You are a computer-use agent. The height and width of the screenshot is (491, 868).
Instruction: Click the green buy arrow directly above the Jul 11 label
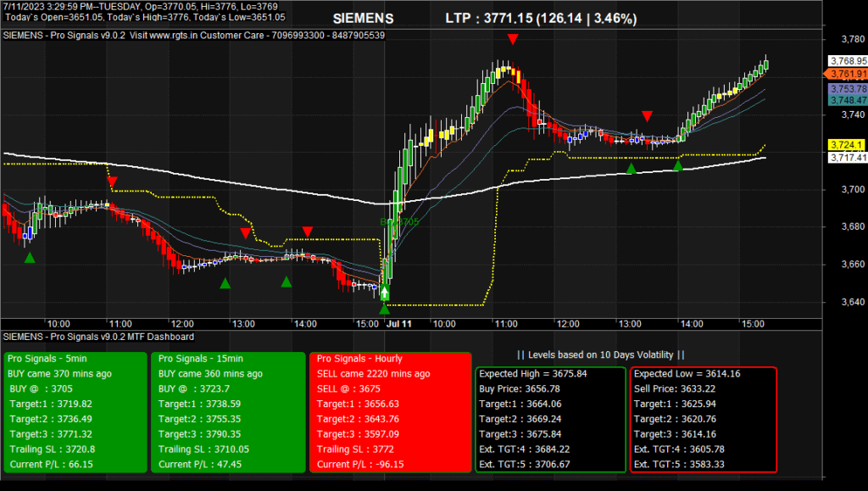(x=384, y=309)
